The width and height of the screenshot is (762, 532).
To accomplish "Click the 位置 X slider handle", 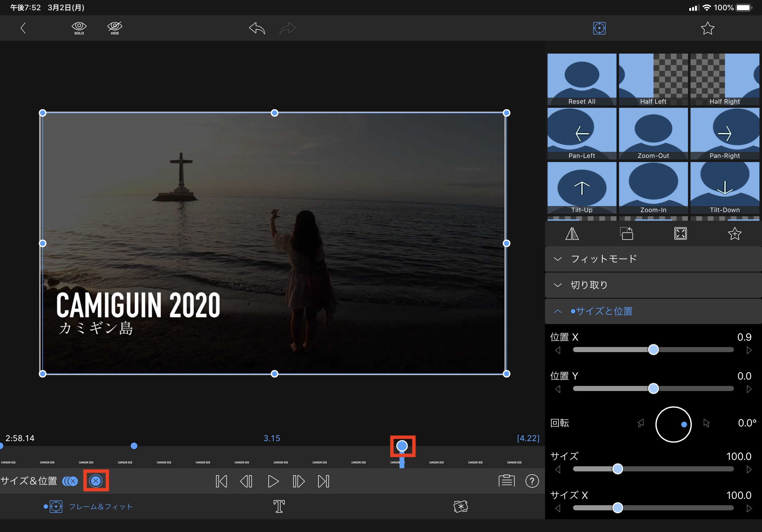I will (x=653, y=350).
